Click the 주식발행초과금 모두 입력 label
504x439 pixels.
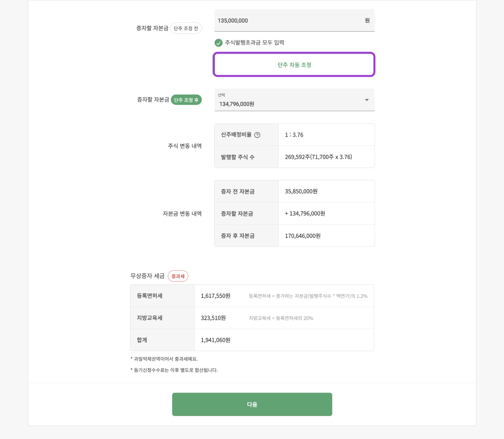click(254, 42)
